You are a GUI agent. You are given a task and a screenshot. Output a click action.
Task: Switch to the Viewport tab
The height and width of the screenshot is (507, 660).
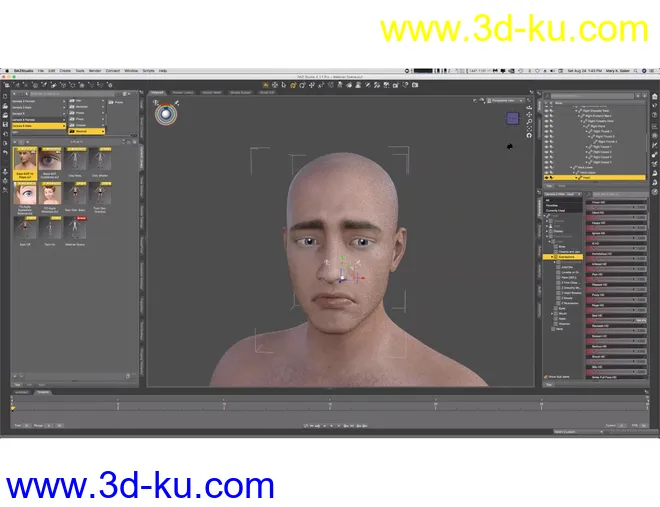pos(157,92)
